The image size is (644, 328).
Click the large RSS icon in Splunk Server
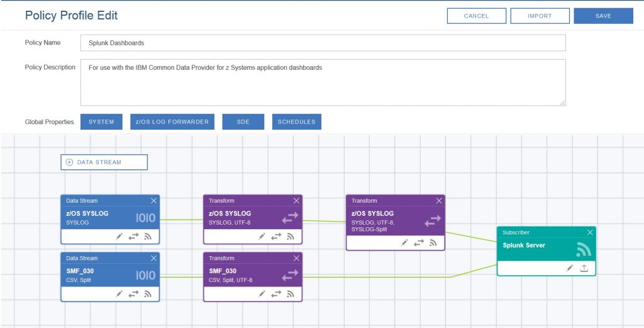point(584,249)
